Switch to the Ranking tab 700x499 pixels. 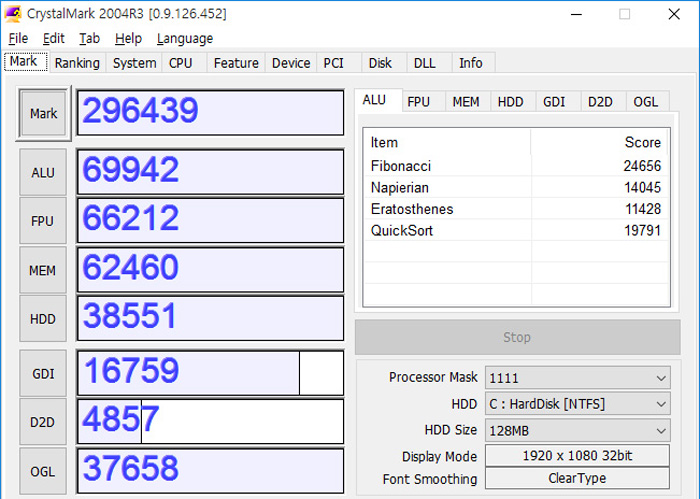tap(77, 63)
